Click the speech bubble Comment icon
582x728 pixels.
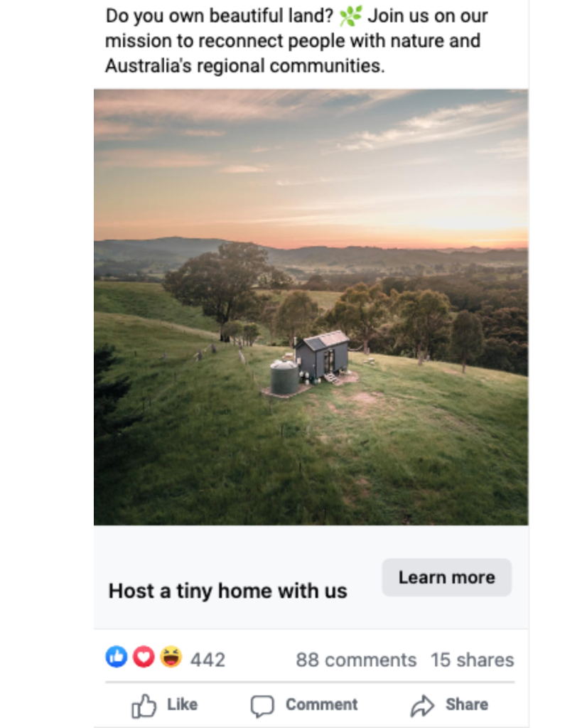click(x=262, y=706)
